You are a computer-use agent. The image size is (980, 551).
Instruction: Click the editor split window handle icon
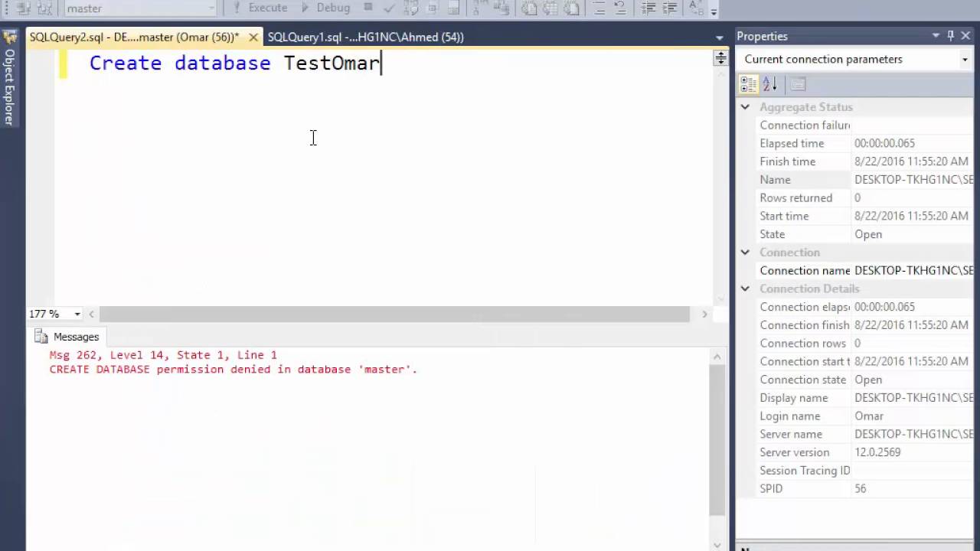coord(720,58)
